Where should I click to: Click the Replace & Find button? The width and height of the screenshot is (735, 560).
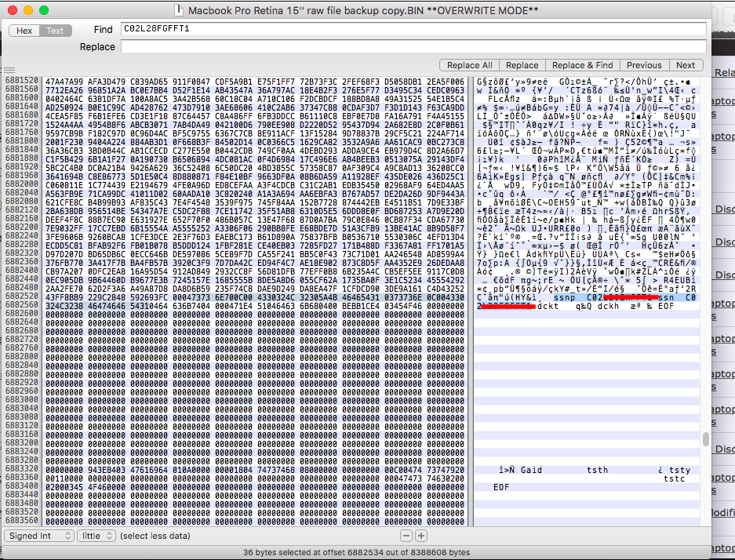[x=582, y=65]
